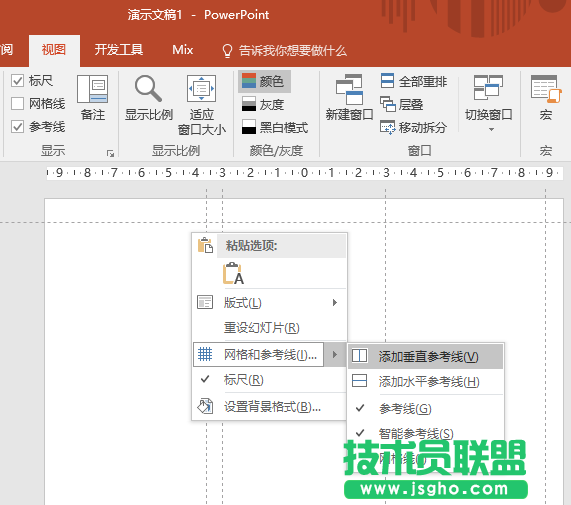Open the Mix ribbon tab
571x505 pixels.
[182, 50]
